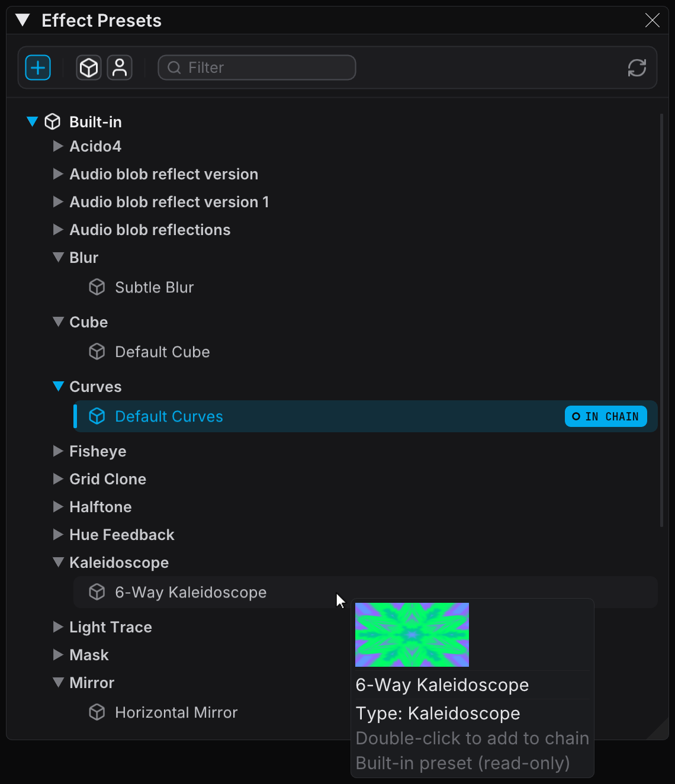Click the cube icon beside Built-in
The image size is (675, 784).
pyautogui.click(x=53, y=121)
